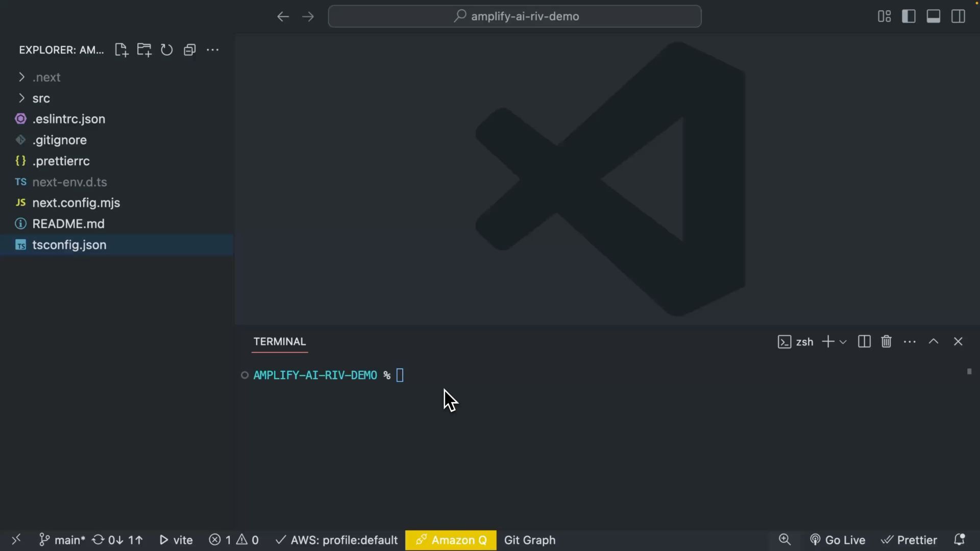Toggle the secondary side bar
The height and width of the screenshot is (551, 980).
pos(958,16)
